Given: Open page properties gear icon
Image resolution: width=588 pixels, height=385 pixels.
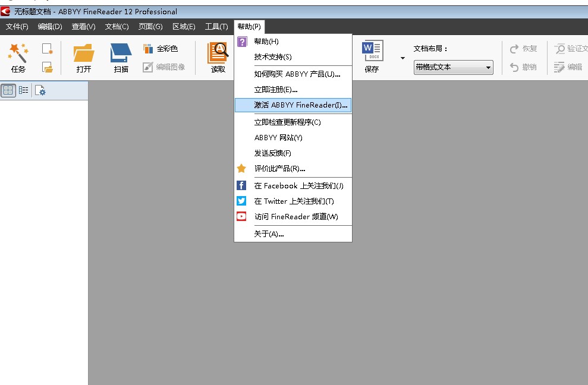Looking at the screenshot, I should click(x=40, y=90).
